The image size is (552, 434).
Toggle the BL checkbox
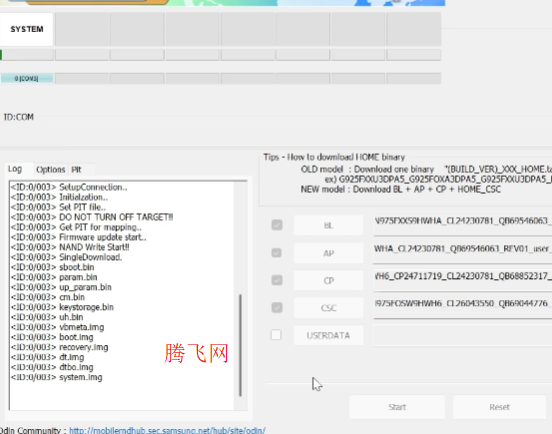pos(277,225)
